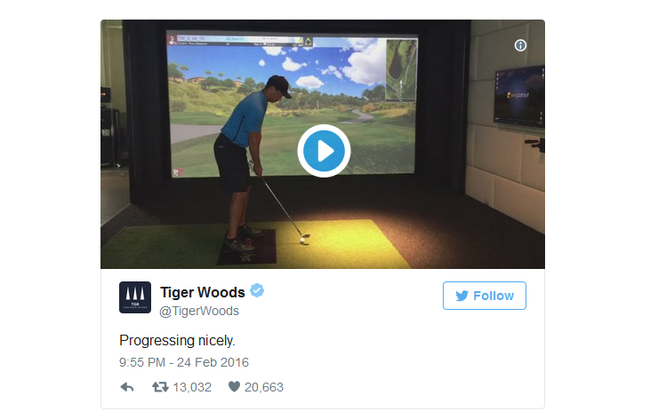
Task: Click the "Progressing nicely." tweet text
Action: point(177,340)
